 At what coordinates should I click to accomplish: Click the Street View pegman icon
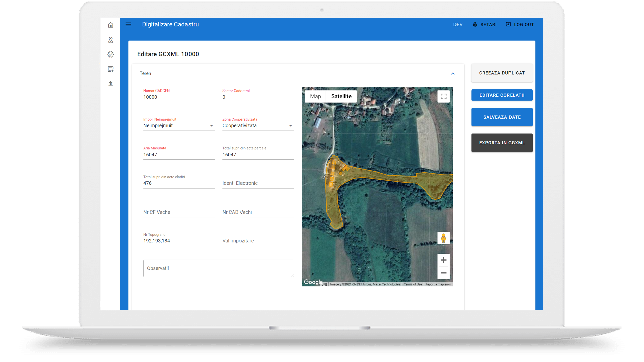(443, 238)
